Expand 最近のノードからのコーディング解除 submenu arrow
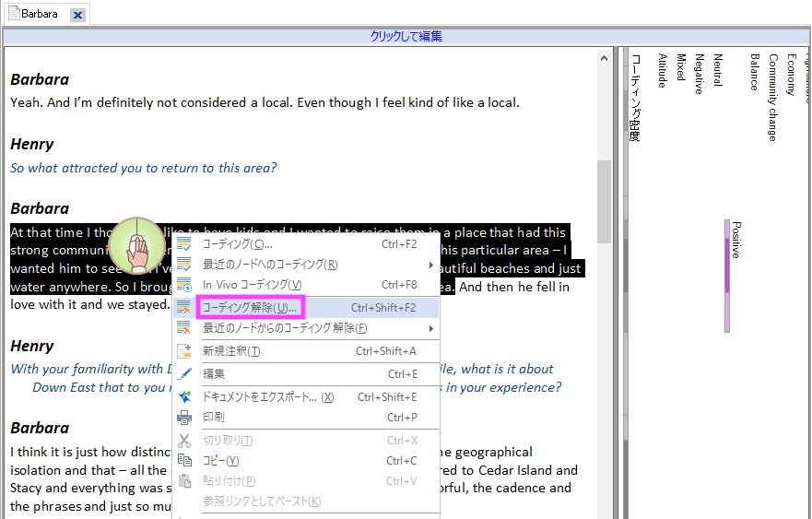Viewport: 812px width, 519px height. click(430, 328)
